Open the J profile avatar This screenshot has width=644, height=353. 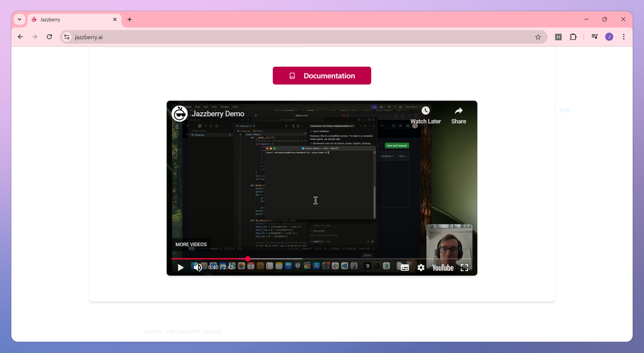point(609,37)
